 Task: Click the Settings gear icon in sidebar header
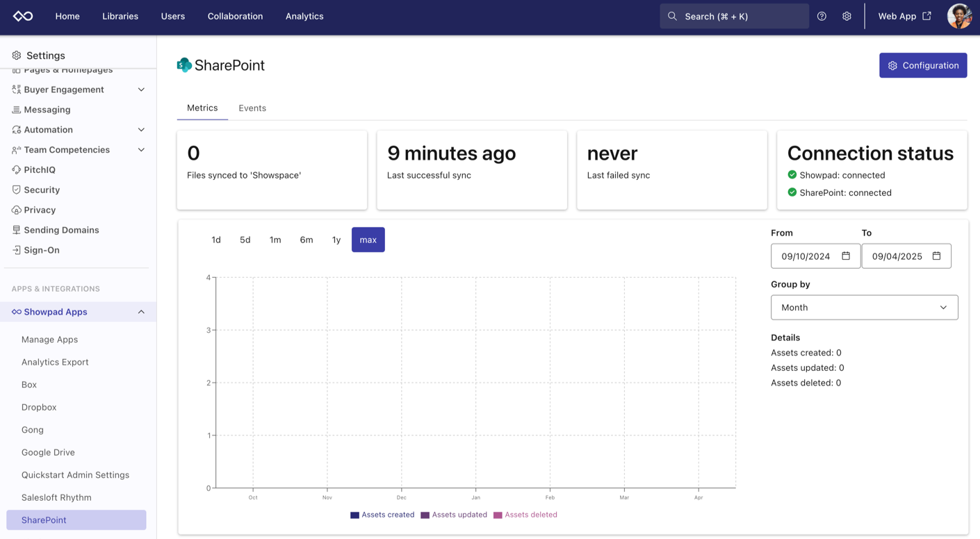[x=17, y=56]
